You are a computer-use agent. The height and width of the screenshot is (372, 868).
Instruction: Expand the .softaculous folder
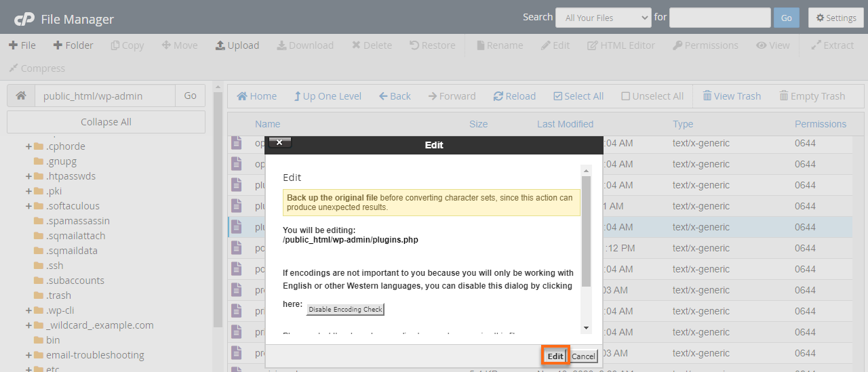[x=28, y=206]
